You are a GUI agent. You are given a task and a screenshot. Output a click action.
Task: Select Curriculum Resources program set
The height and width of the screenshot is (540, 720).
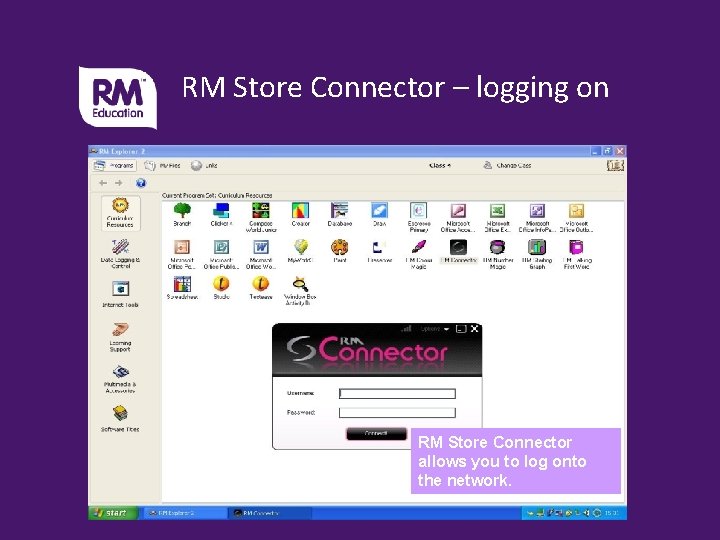point(120,213)
